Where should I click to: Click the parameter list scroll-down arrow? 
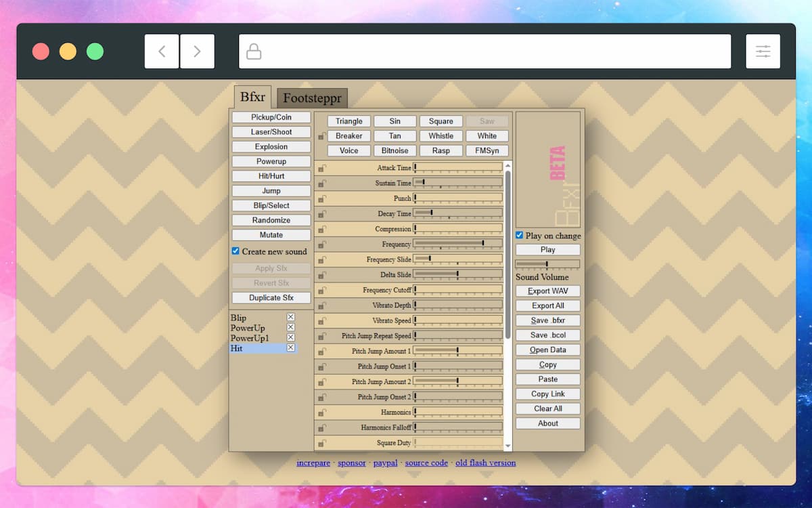coord(508,446)
